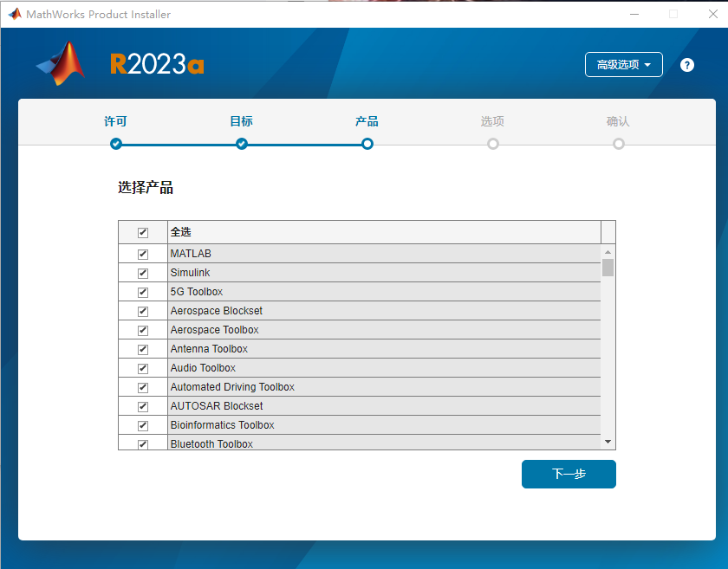Toggle the Aerospace Toolbox checkbox
Image resolution: width=728 pixels, height=569 pixels.
(142, 331)
